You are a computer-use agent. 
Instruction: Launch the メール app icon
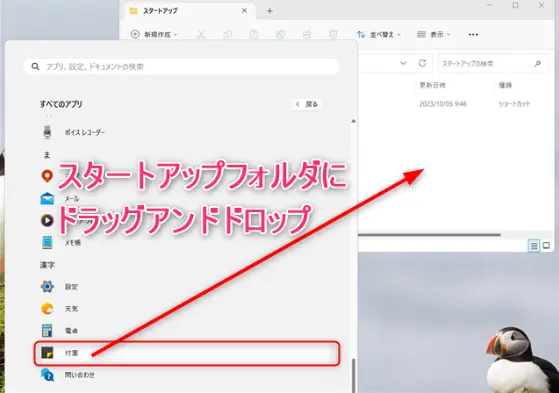(x=47, y=199)
